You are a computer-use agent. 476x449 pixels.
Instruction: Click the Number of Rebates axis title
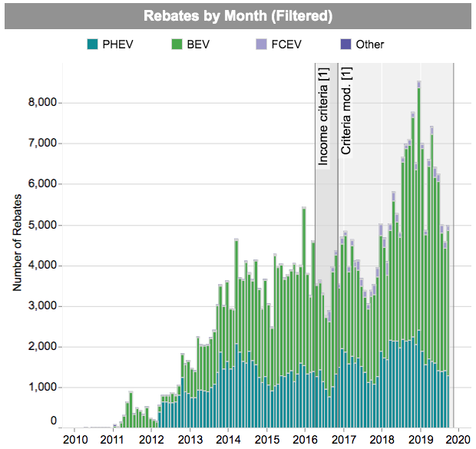coord(18,243)
